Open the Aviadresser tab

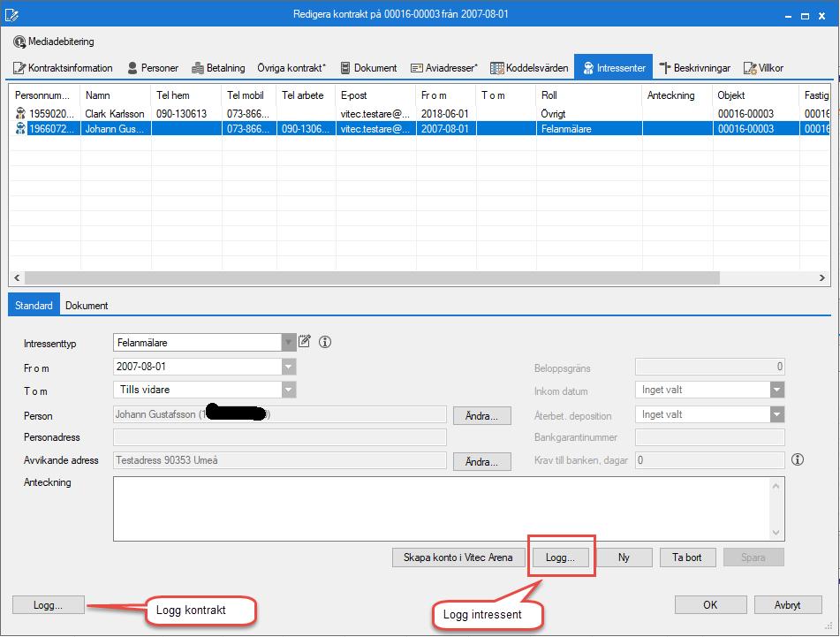(x=444, y=68)
